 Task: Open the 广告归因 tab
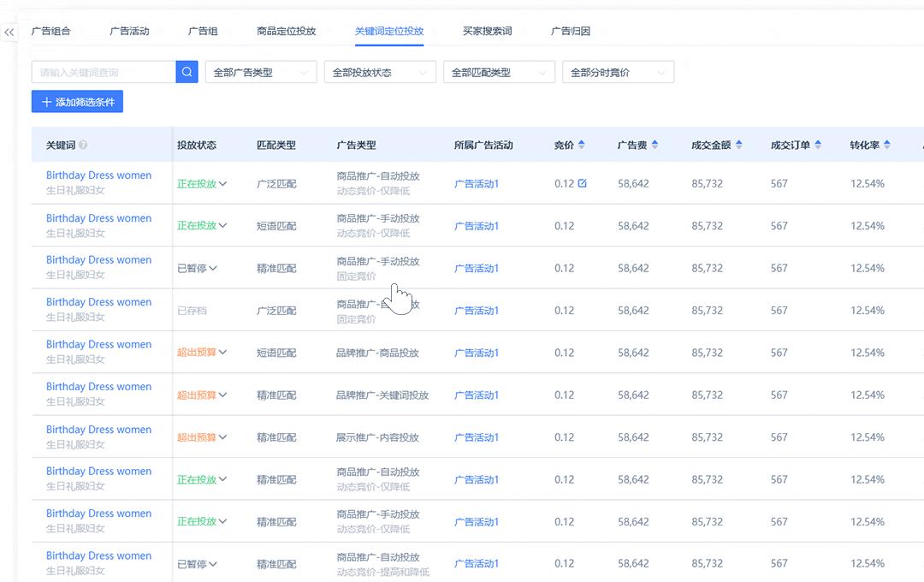[572, 29]
